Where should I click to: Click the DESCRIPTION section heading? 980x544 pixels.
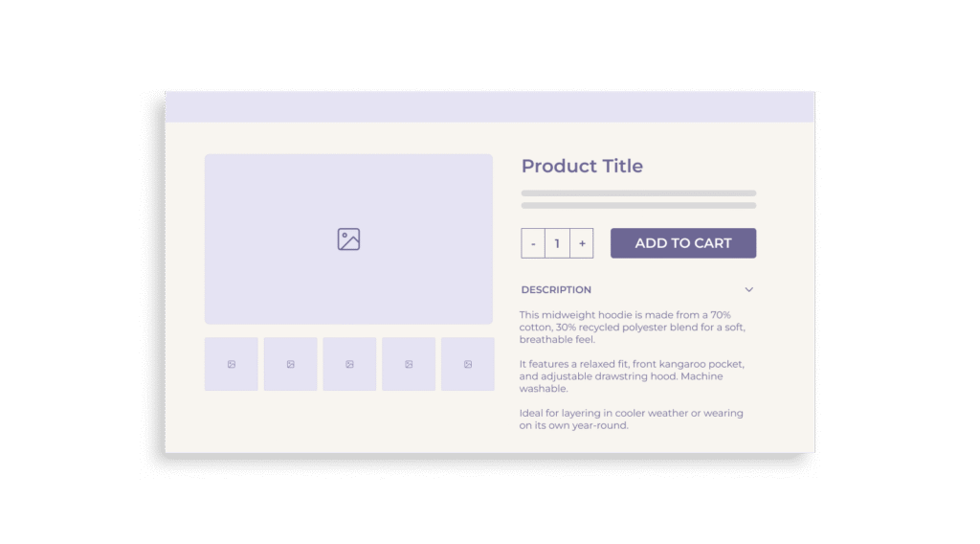(556, 289)
